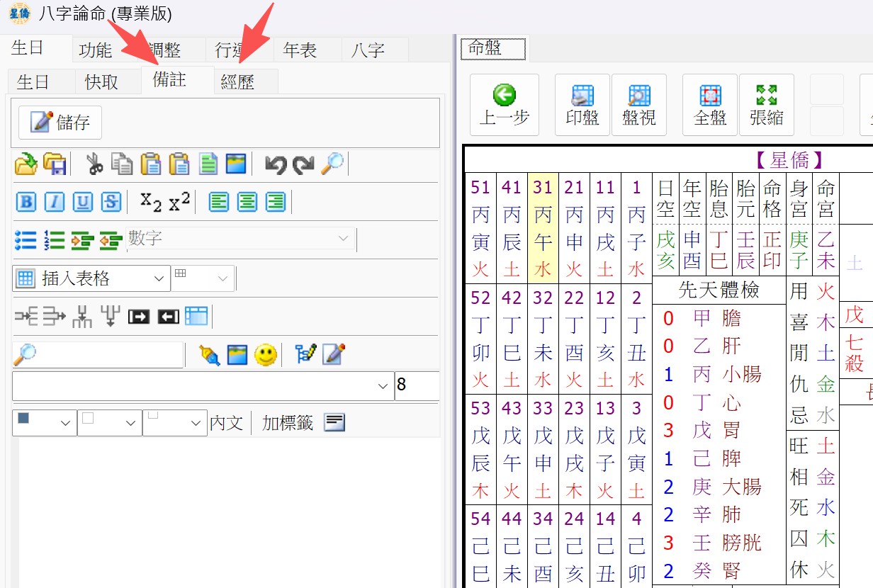Toggle italic formatting

[55, 202]
